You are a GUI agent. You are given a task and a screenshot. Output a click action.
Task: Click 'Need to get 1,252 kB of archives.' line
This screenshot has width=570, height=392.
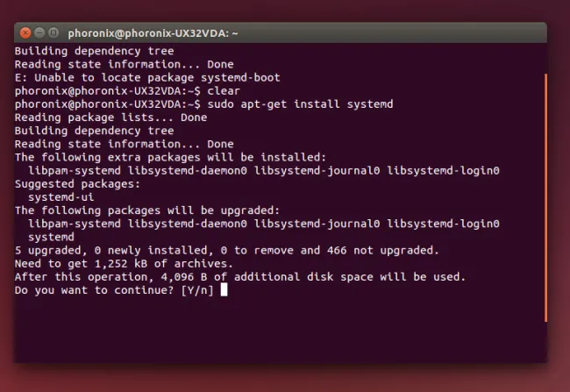pos(124,264)
